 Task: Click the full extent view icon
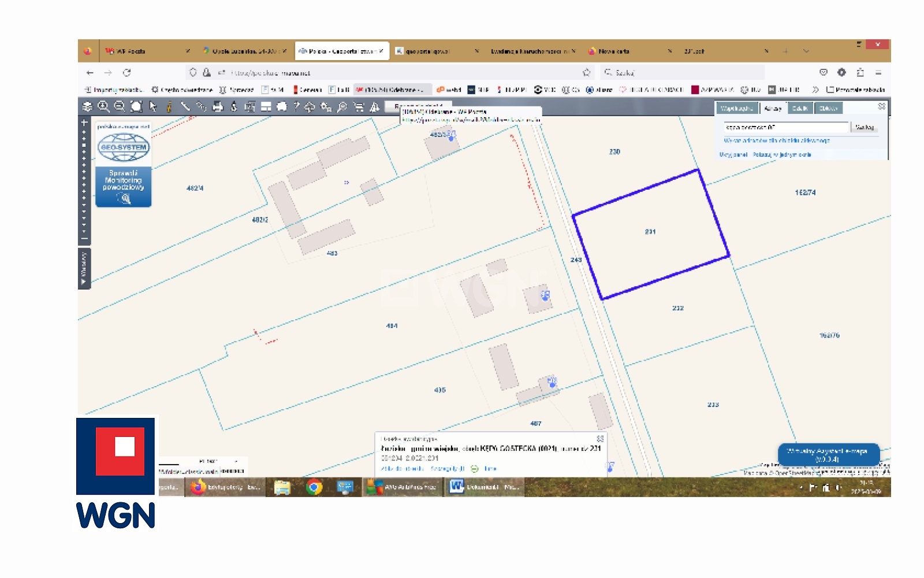[136, 106]
